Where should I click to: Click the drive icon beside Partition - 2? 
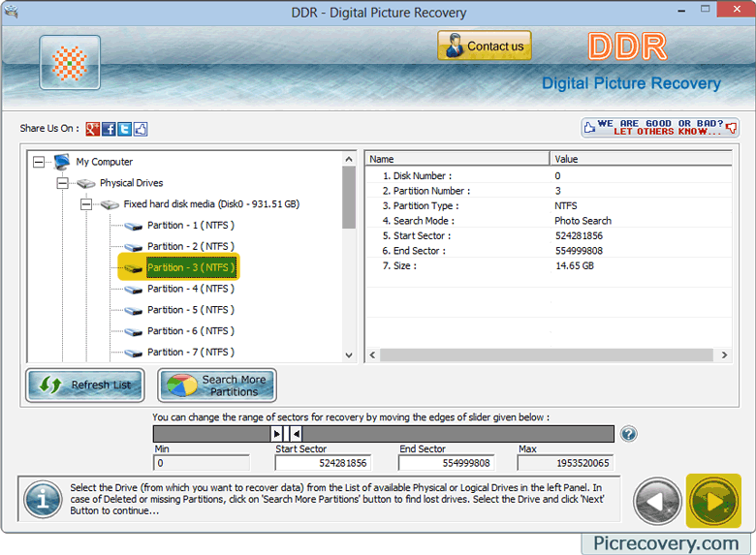point(133,247)
